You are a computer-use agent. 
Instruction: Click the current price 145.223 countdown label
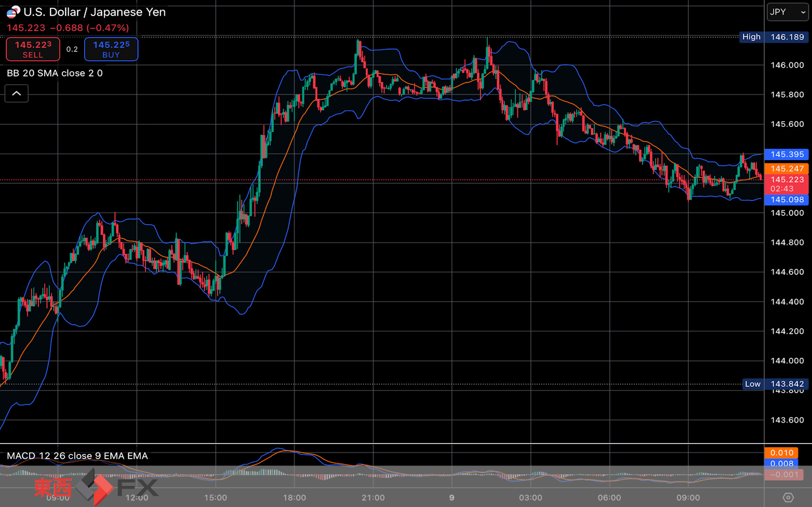787,184
